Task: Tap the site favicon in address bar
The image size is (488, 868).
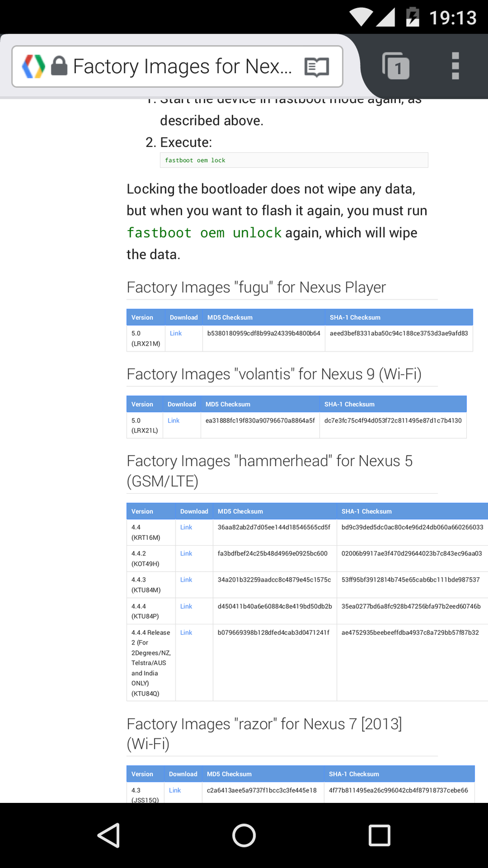Action: (34, 66)
